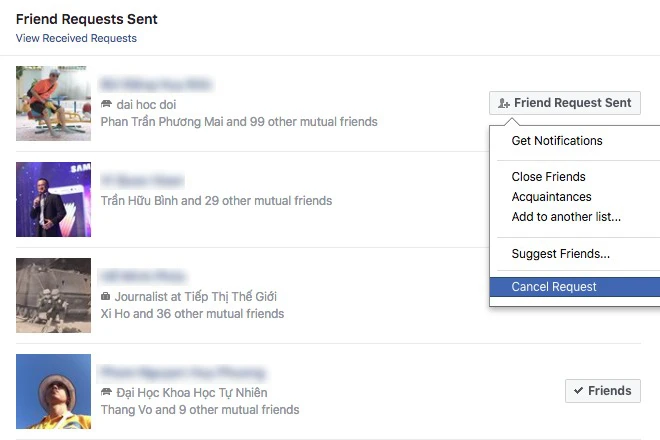Click the Friends button with checkmark
The image size is (660, 440).
(602, 391)
